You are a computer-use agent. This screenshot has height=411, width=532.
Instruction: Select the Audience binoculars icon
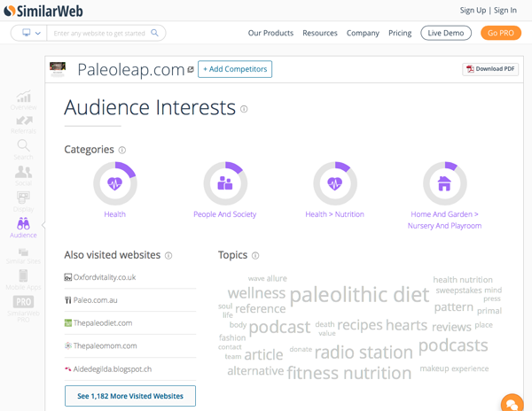[x=23, y=223]
